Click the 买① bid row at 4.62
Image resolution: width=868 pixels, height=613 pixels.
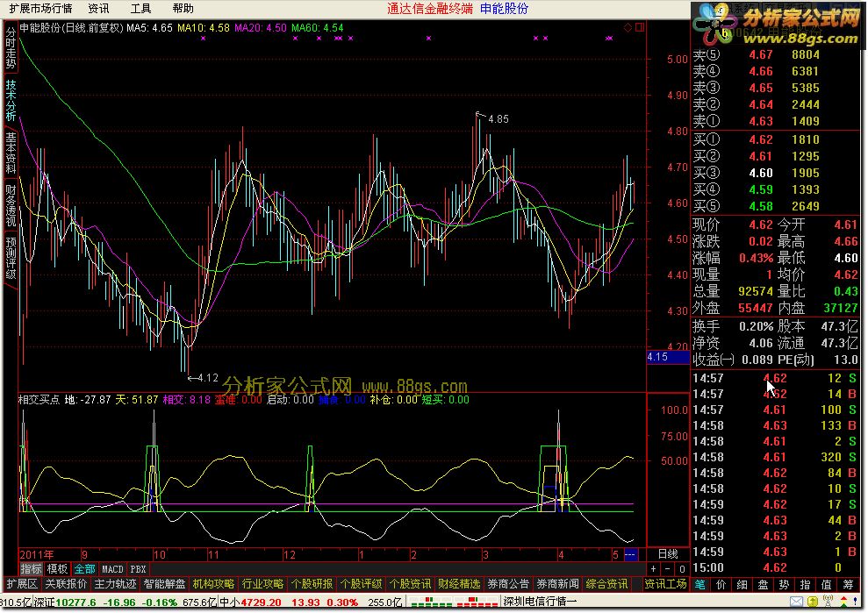pos(775,140)
